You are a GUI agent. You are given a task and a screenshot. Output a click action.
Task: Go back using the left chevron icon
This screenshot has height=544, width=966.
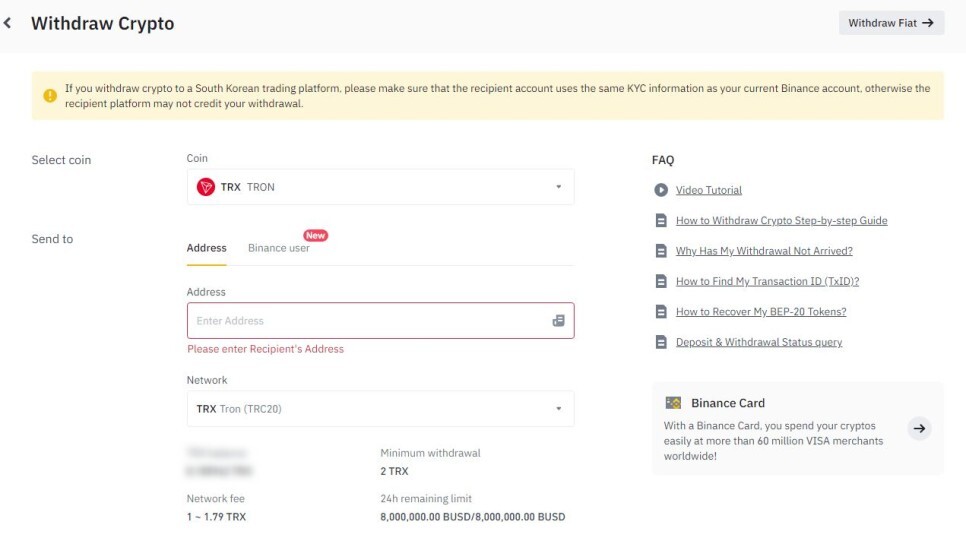7,23
